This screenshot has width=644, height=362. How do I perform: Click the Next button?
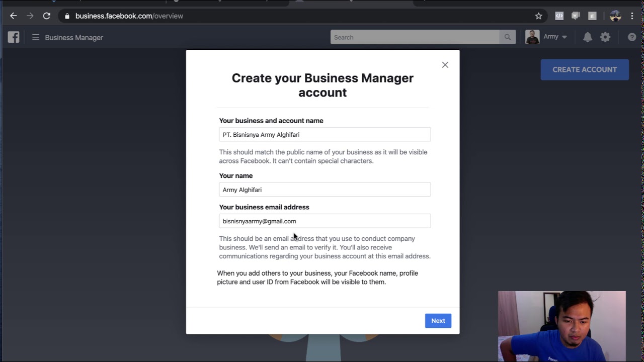(438, 321)
